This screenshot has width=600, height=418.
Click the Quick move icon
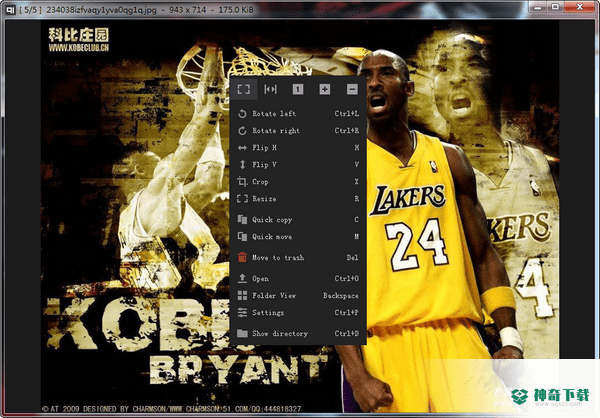click(x=242, y=237)
